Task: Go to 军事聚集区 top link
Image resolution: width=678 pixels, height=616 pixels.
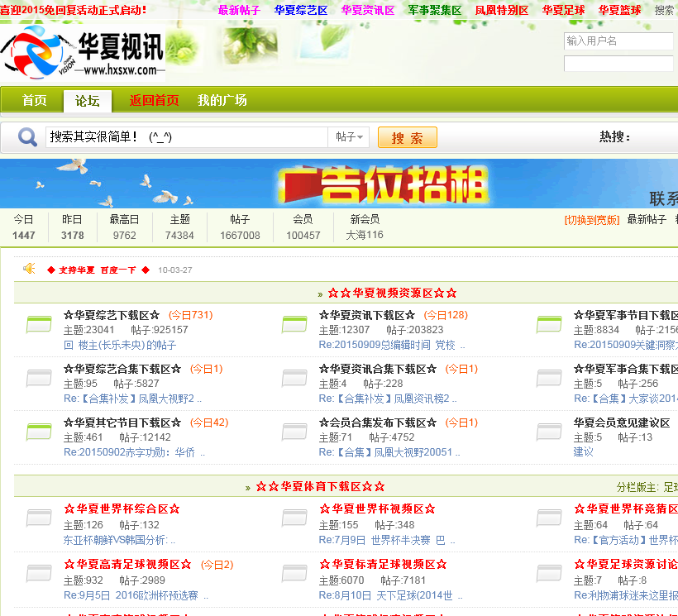Action: coord(435,10)
